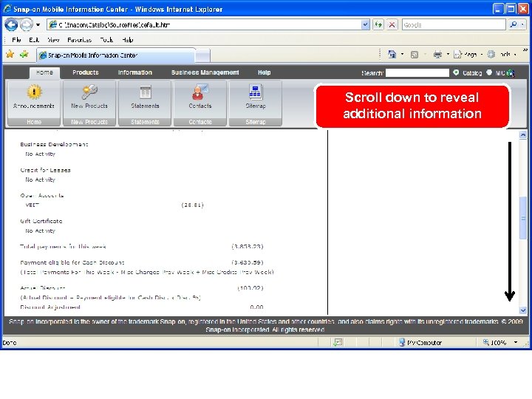Click the browser Forward arrow button
Screen dimensions: 532x399
(x=27, y=25)
